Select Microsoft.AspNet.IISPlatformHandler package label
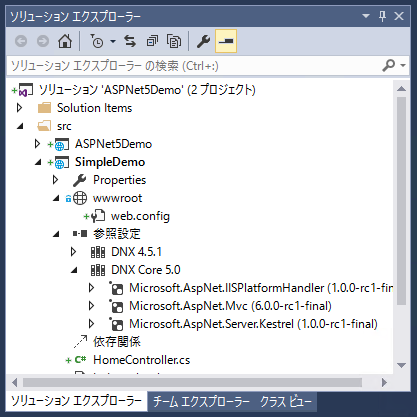 click(261, 288)
